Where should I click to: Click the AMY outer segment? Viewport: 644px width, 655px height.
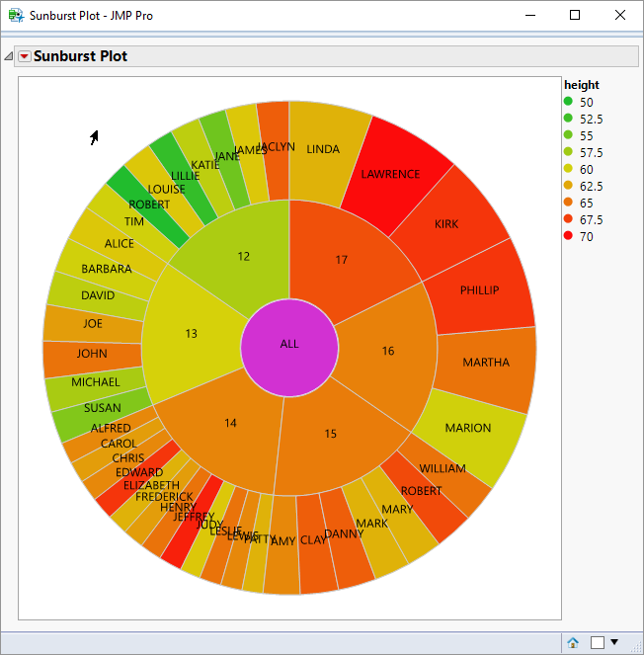tap(283, 543)
